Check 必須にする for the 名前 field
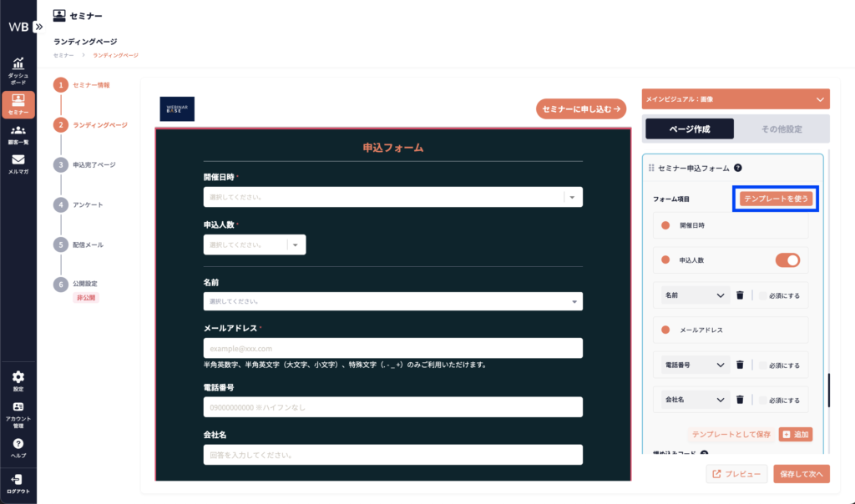 pyautogui.click(x=763, y=295)
